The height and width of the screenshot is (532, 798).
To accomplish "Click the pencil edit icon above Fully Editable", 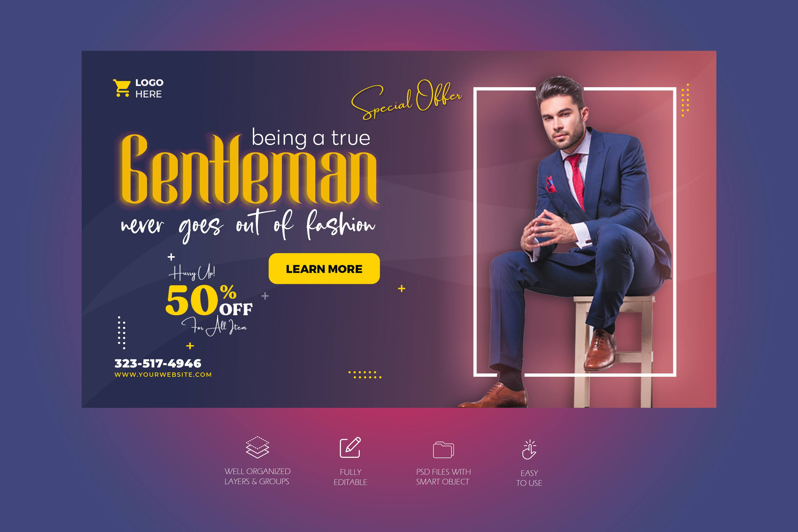I will [350, 447].
